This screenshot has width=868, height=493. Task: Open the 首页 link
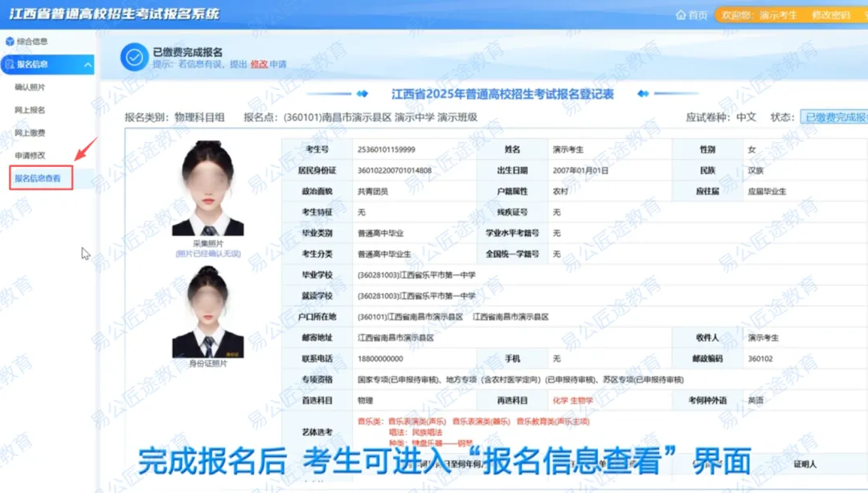point(698,15)
